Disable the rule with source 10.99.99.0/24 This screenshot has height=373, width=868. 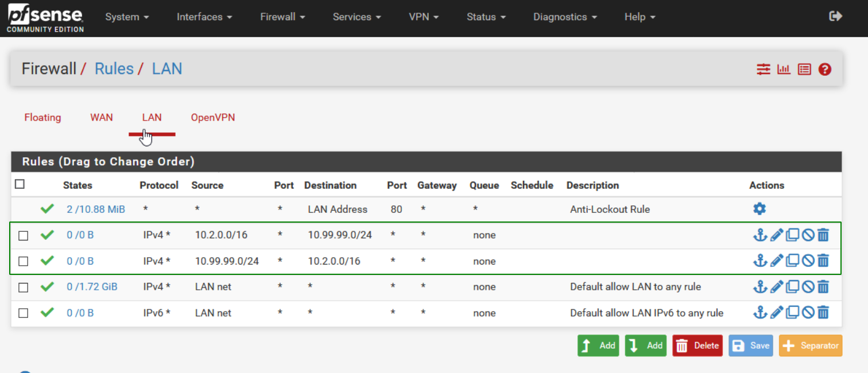(x=808, y=261)
